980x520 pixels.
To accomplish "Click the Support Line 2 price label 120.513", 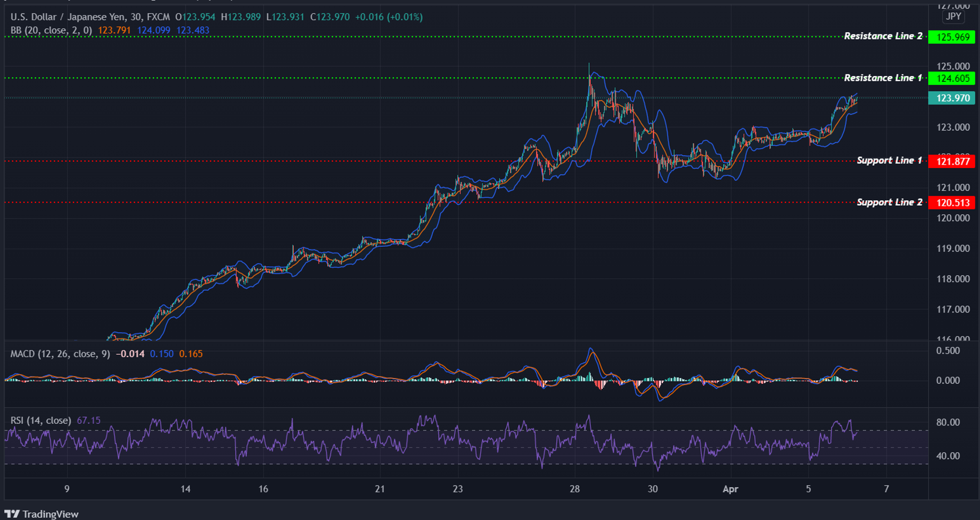I will tap(952, 202).
